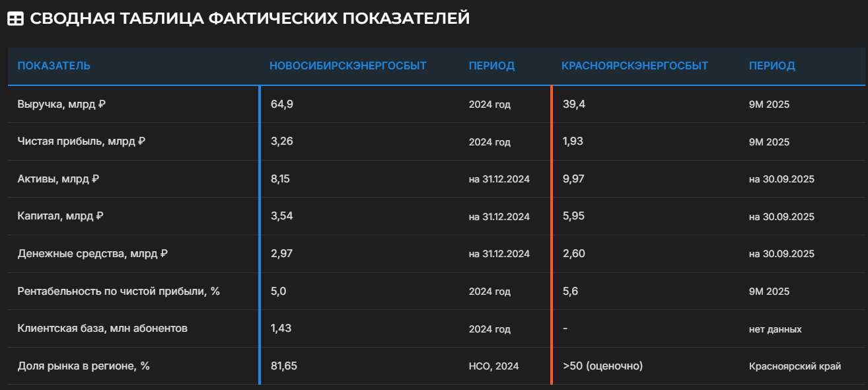868x390 pixels.
Task: Click the market share value 81,65
Action: [284, 366]
